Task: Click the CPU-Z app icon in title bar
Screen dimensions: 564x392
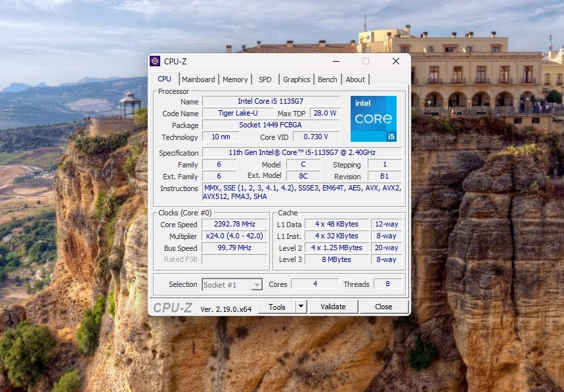Action: point(155,61)
